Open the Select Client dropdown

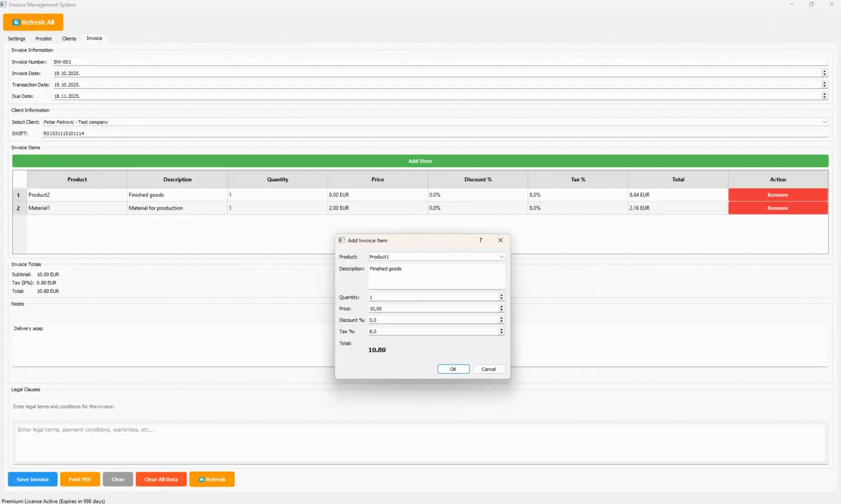click(x=824, y=122)
